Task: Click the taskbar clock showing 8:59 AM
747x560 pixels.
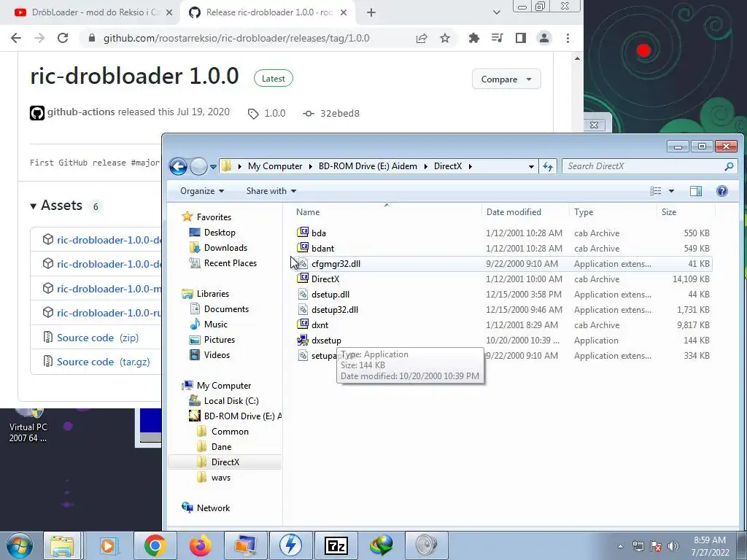Action: pyautogui.click(x=710, y=546)
